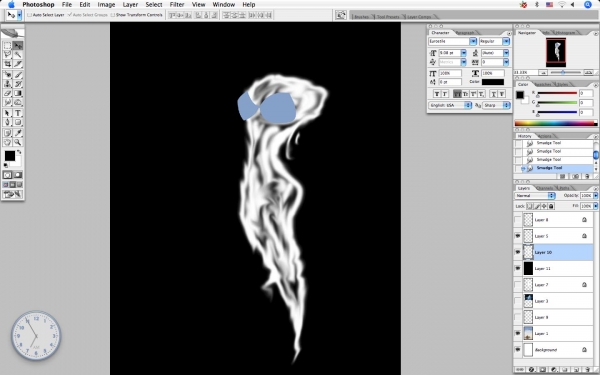This screenshot has height=375, width=600.
Task: Select the Type tool
Action: (18, 113)
